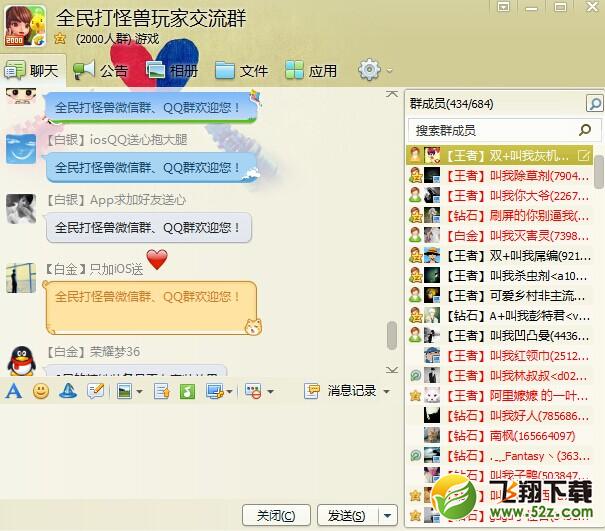Click the admin badge beside 叫我你大爷

coord(415,195)
